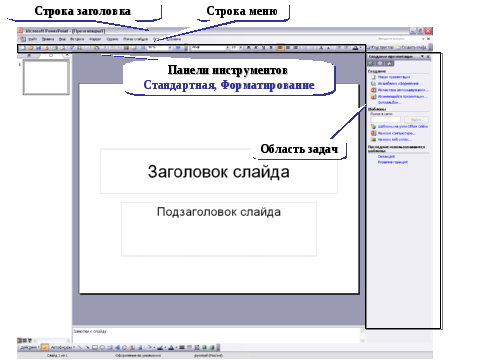Close the task pane with X button

tap(428, 57)
